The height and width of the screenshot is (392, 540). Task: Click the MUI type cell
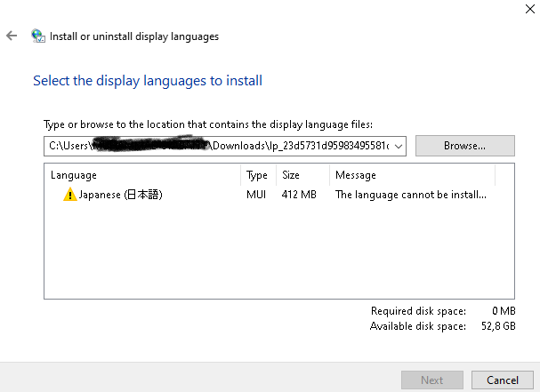256,195
